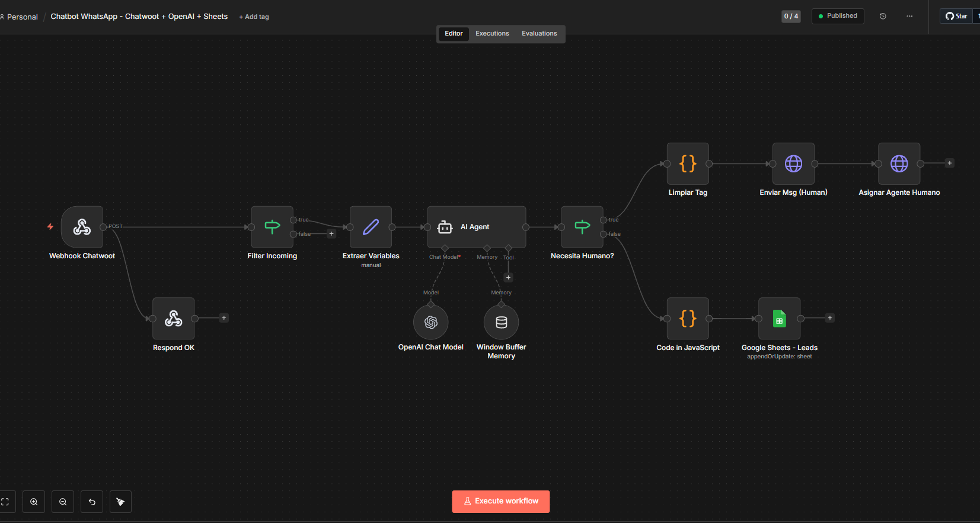Add a node to AI Agent Tool connector
Viewport: 980px width, 523px height.
(508, 278)
